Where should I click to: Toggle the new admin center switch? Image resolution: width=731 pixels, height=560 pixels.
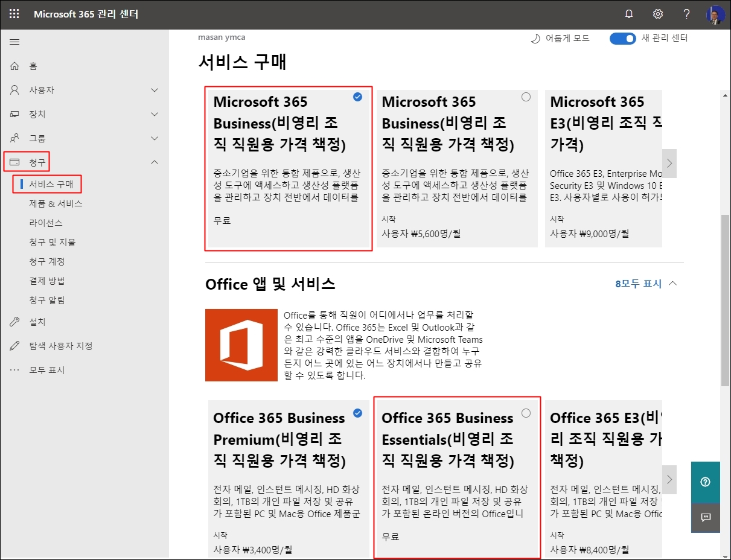pyautogui.click(x=623, y=39)
